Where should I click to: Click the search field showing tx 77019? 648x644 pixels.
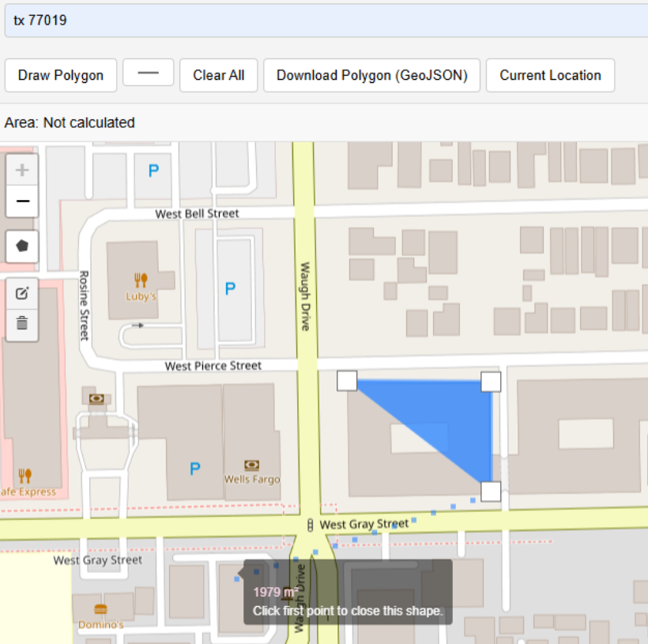pyautogui.click(x=324, y=21)
